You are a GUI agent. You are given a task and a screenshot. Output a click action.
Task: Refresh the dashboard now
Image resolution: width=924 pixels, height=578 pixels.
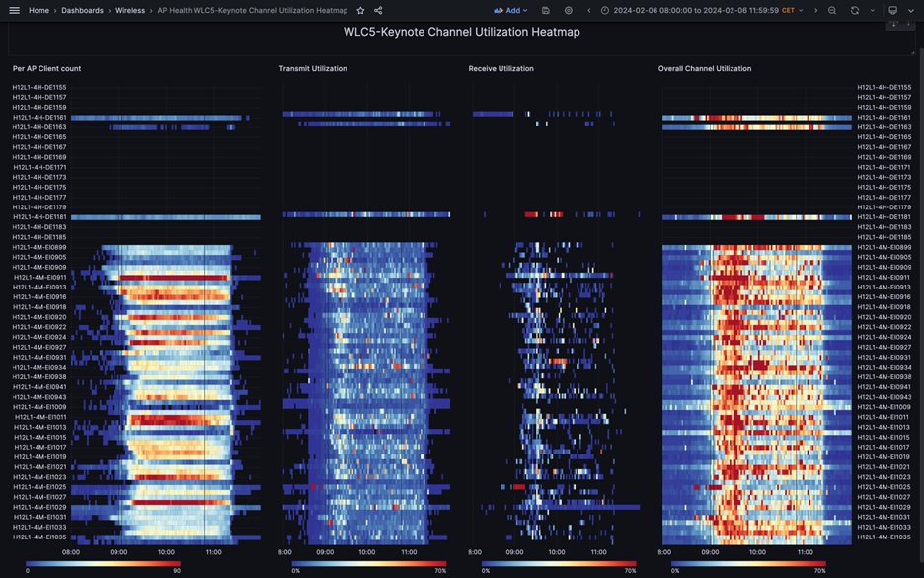coord(854,11)
